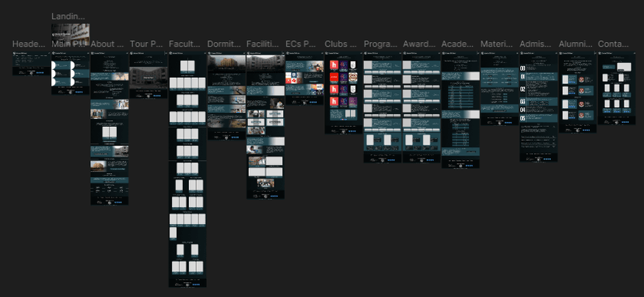Viewport: 644px width, 297px height.
Task: Click the Landing page building photo thumbnail
Action: [70, 31]
